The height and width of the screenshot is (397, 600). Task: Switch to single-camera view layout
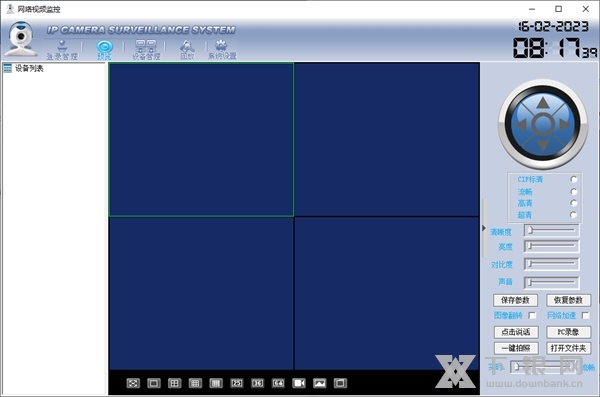click(154, 383)
